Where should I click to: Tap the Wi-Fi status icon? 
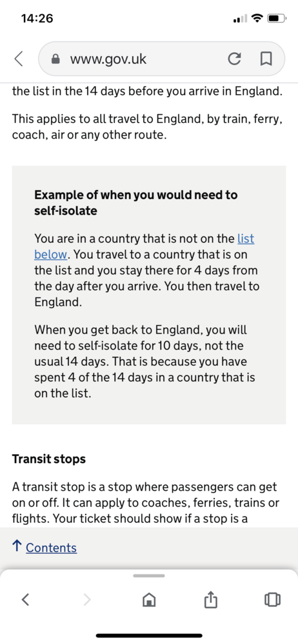pos(257,18)
